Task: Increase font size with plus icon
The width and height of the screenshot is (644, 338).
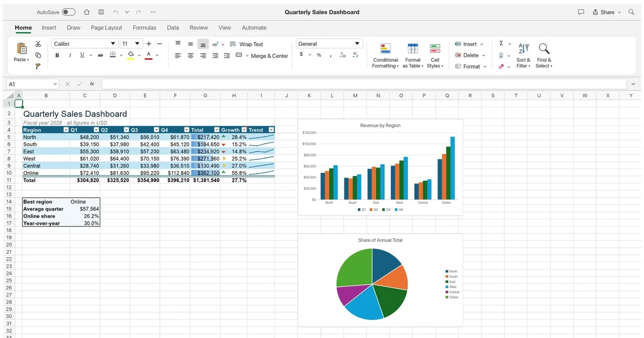Action: point(149,44)
